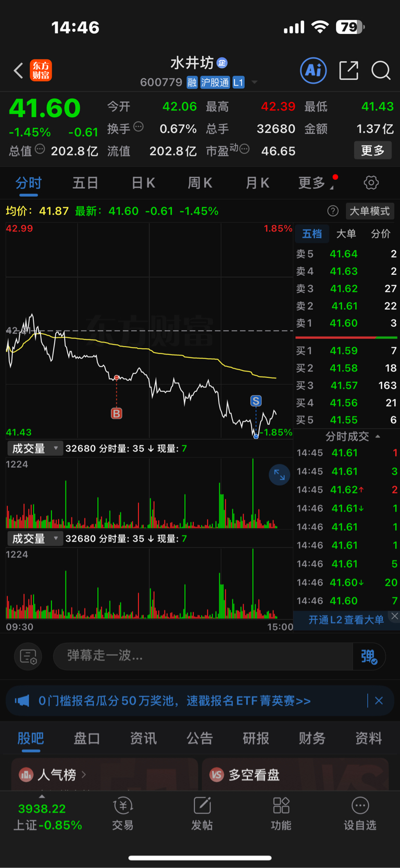Tap the L1 level tag

coord(238,82)
